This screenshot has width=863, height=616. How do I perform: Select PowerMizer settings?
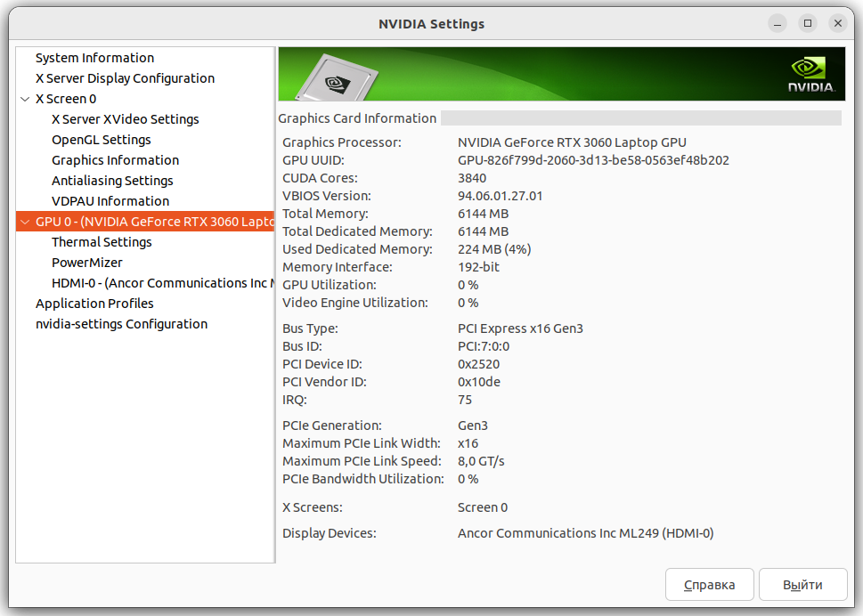pyautogui.click(x=87, y=263)
